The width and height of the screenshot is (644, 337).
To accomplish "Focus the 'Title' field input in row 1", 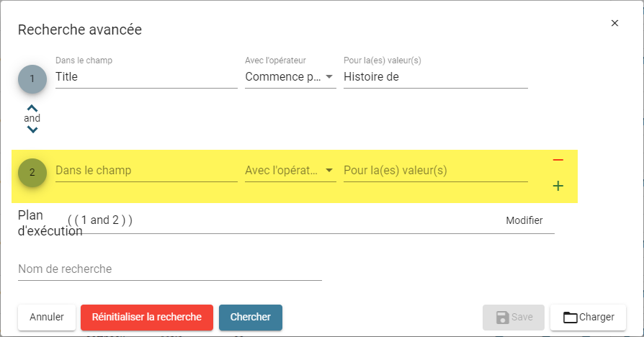I will 146,77.
